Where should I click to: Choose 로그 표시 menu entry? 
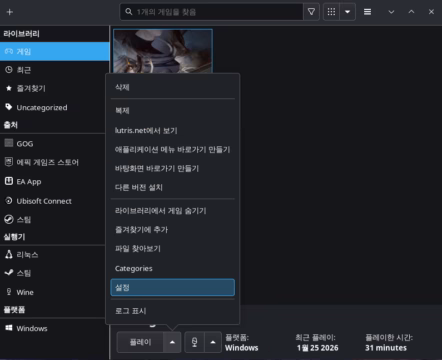point(173,311)
